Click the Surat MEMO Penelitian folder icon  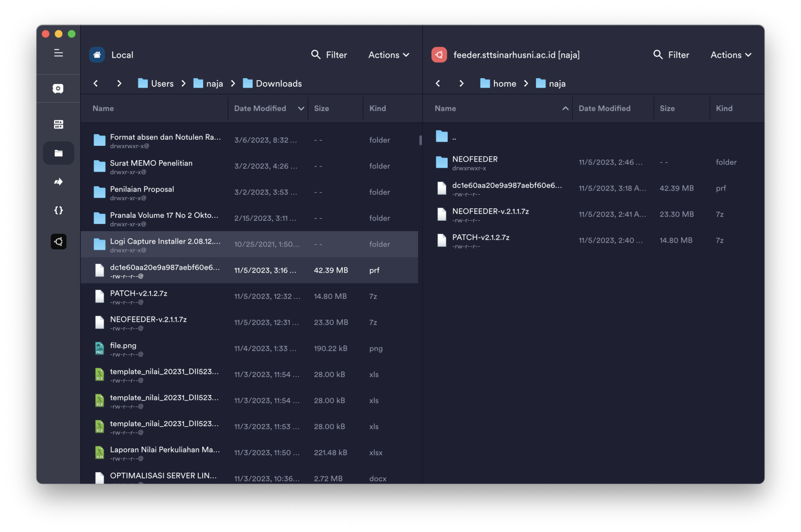click(99, 166)
